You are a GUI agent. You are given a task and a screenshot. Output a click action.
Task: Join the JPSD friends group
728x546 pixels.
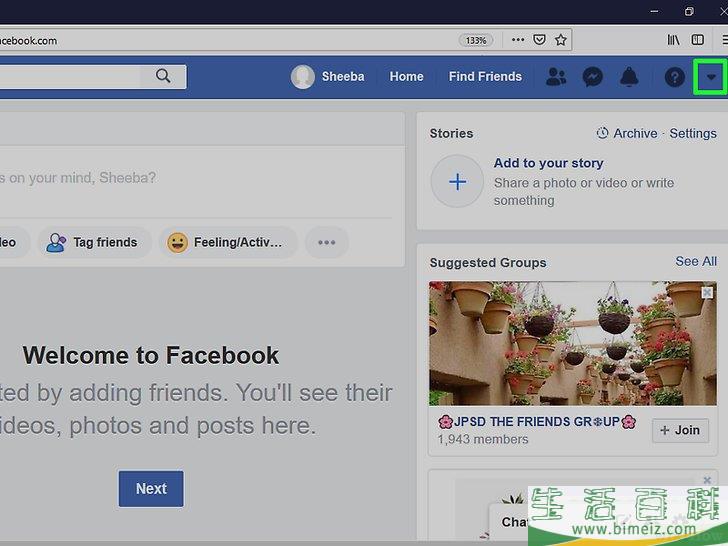pyautogui.click(x=680, y=430)
